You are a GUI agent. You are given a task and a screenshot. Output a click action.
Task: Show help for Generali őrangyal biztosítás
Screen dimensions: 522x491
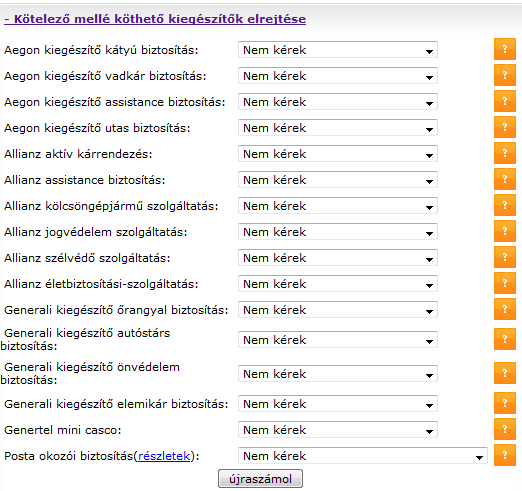pos(505,309)
